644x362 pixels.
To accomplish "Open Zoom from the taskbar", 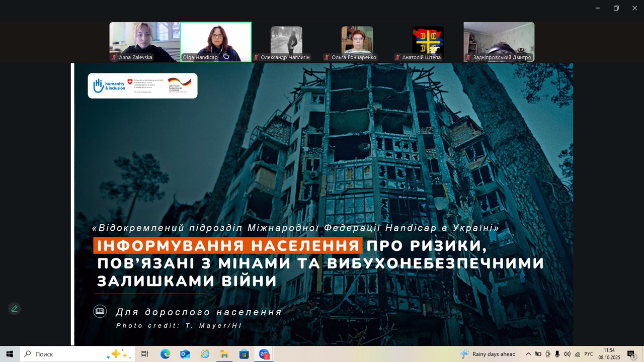I will pos(264,354).
